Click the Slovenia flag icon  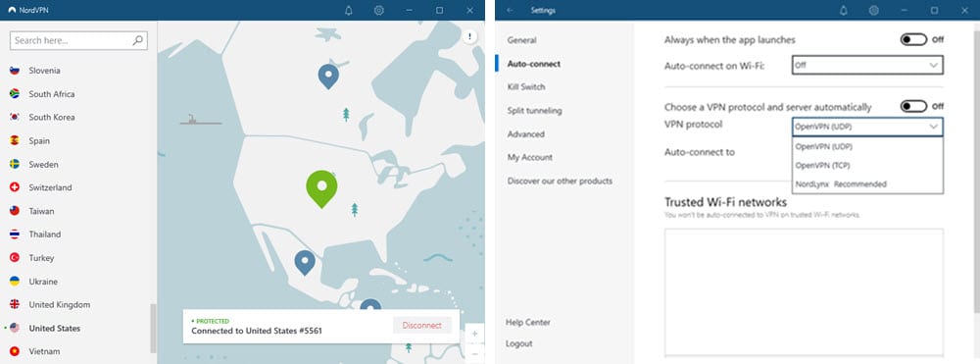(x=15, y=71)
